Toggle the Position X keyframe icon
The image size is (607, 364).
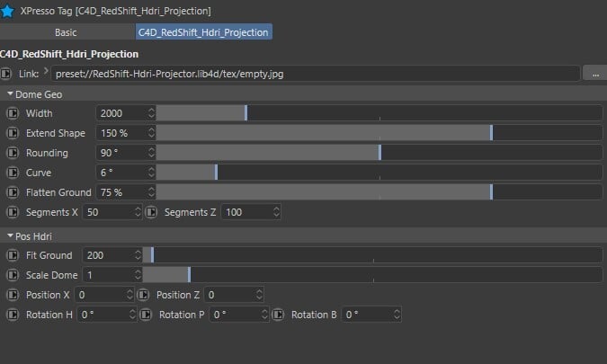[13, 295]
